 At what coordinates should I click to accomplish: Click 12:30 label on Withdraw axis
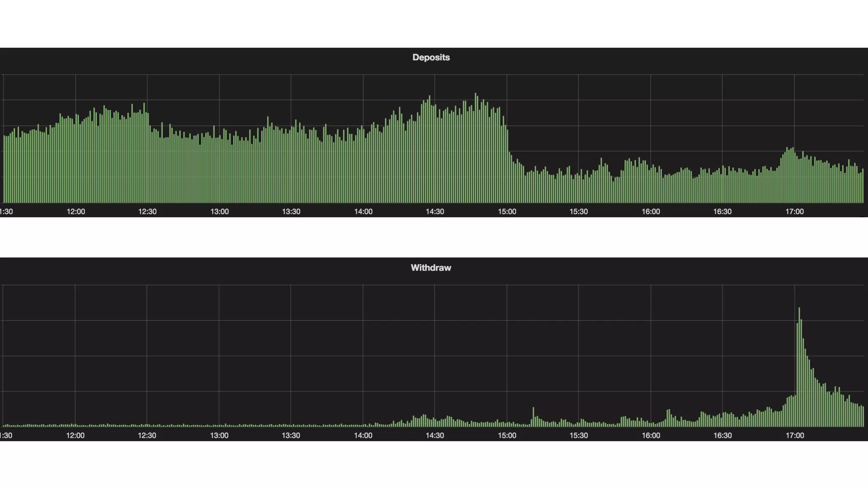coord(147,435)
